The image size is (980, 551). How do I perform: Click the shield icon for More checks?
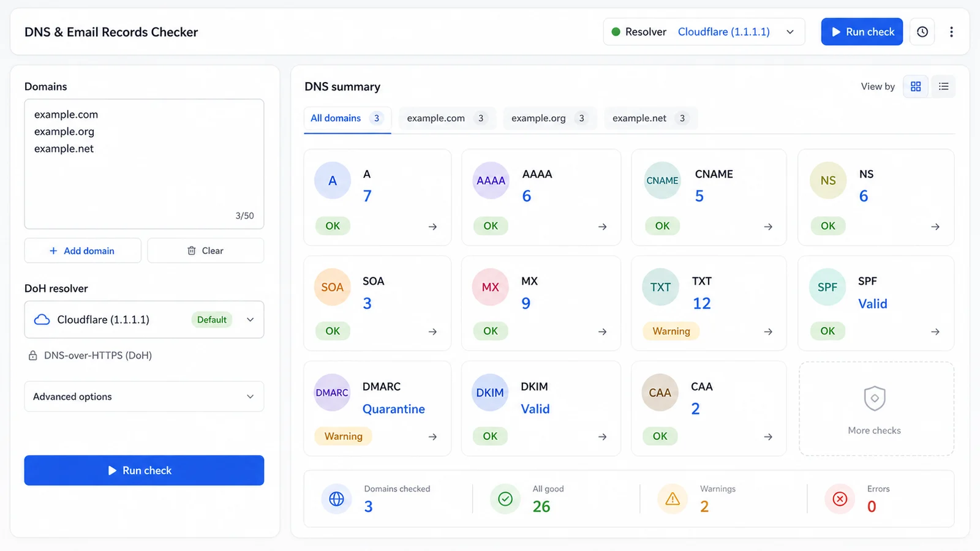[x=875, y=399]
